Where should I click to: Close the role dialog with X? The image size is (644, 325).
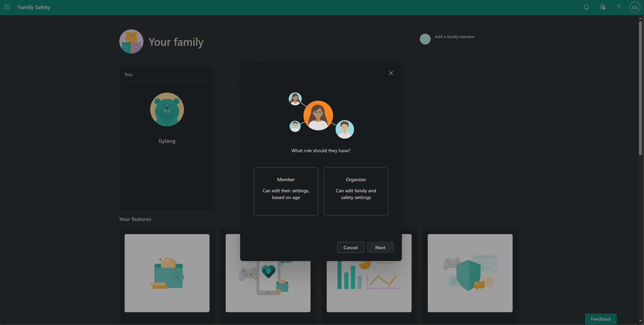pos(391,73)
